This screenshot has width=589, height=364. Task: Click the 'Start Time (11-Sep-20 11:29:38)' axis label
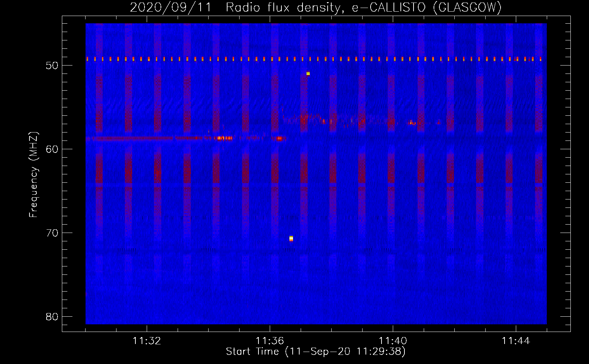click(316, 352)
